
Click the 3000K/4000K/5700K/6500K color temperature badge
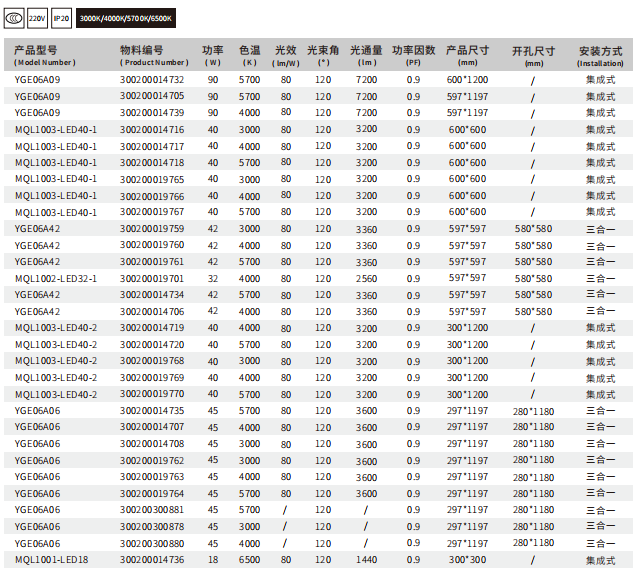pyautogui.click(x=126, y=18)
